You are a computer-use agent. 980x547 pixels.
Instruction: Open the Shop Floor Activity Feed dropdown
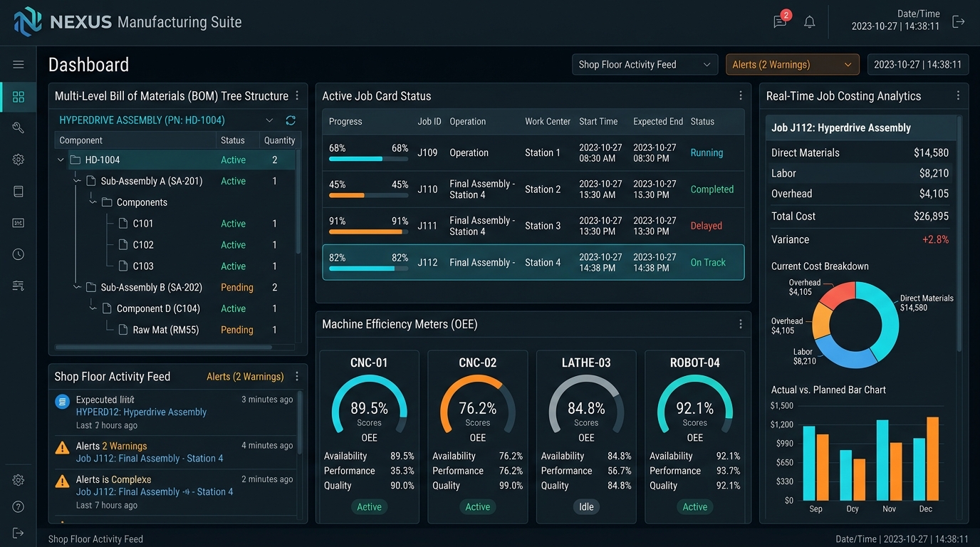[645, 65]
